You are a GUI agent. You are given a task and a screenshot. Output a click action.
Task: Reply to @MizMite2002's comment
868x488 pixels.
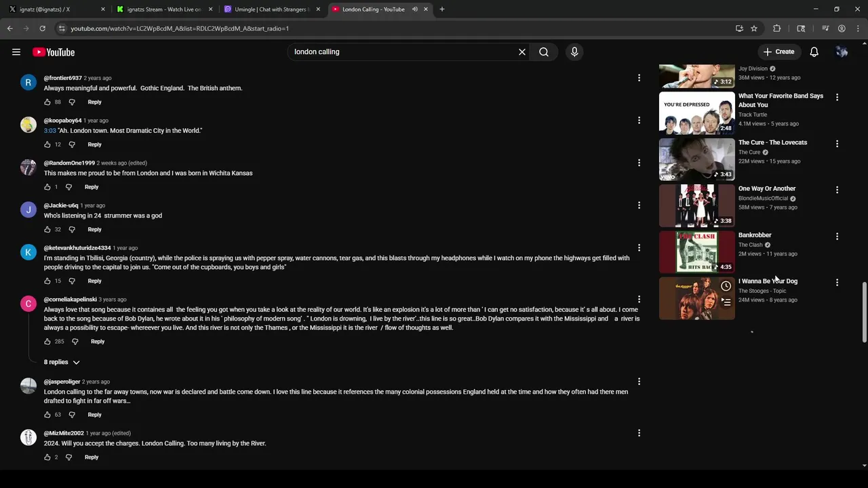point(92,457)
